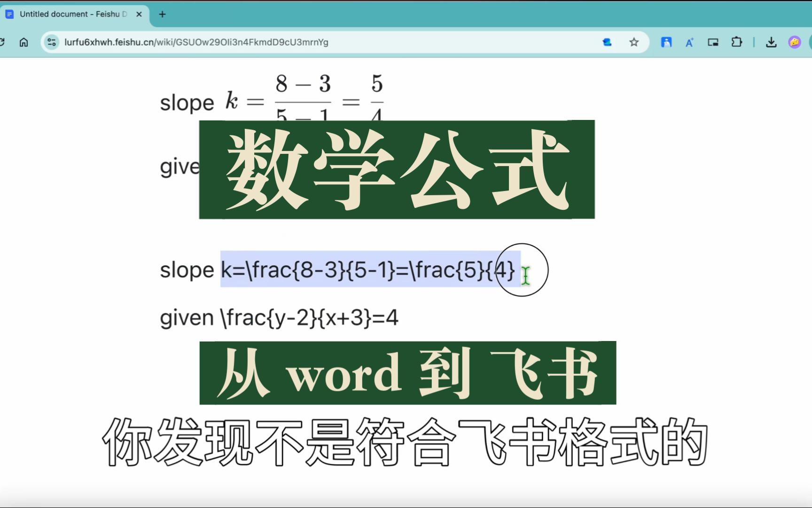
Task: Open site permission controls in the address bar
Action: pos(52,42)
